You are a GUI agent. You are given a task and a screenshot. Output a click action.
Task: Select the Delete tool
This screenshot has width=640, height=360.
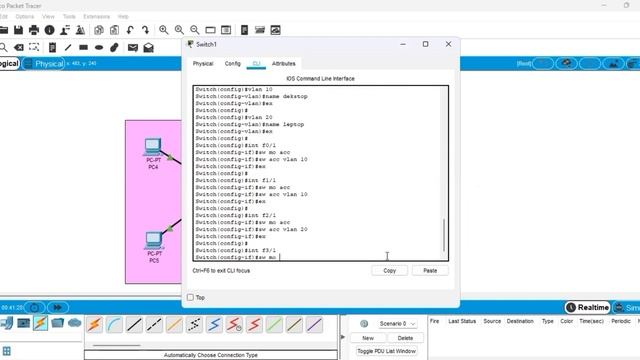[19, 48]
